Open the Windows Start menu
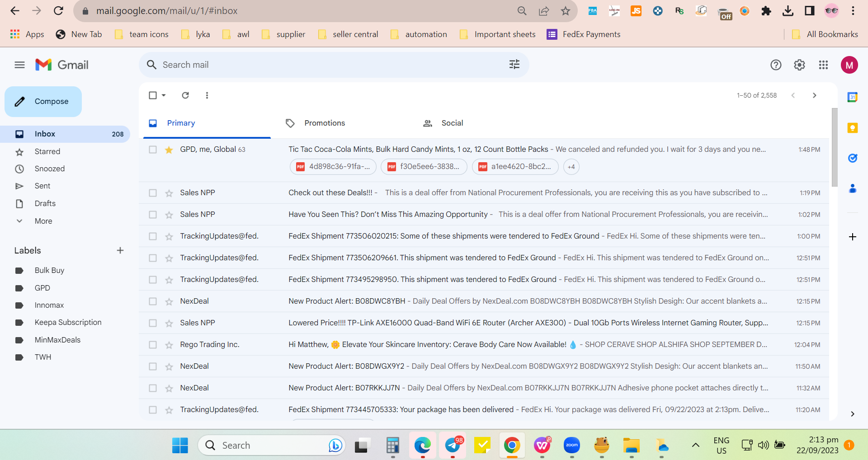868x460 pixels. click(180, 446)
